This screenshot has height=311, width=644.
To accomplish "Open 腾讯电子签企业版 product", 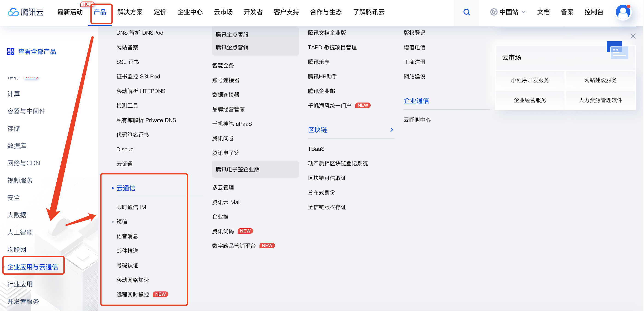I will 237,169.
